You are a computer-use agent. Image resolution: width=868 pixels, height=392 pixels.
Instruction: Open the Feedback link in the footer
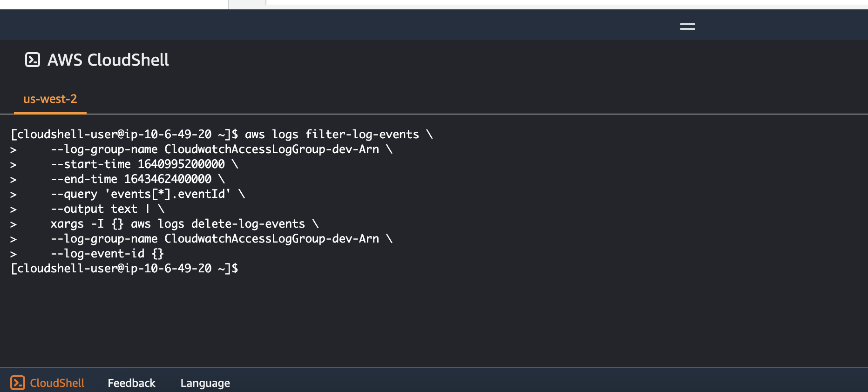(x=131, y=383)
